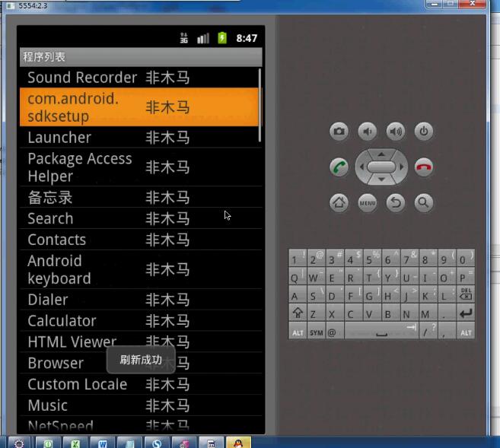Click the emulator camera button
The width and height of the screenshot is (500, 448).
click(339, 132)
